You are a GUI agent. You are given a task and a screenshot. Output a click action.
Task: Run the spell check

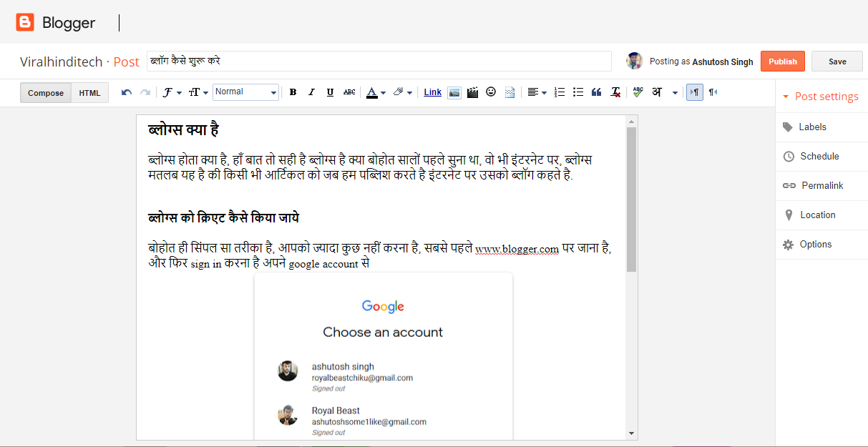638,92
